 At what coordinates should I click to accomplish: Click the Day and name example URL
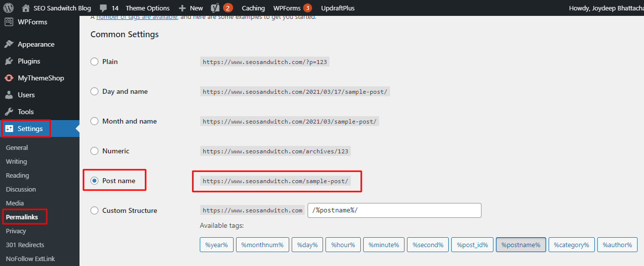point(295,92)
